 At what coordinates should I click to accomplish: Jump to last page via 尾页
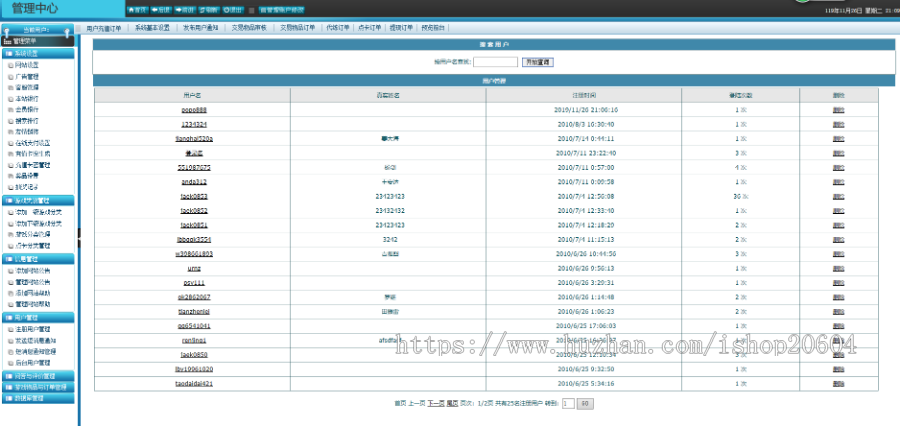452,404
